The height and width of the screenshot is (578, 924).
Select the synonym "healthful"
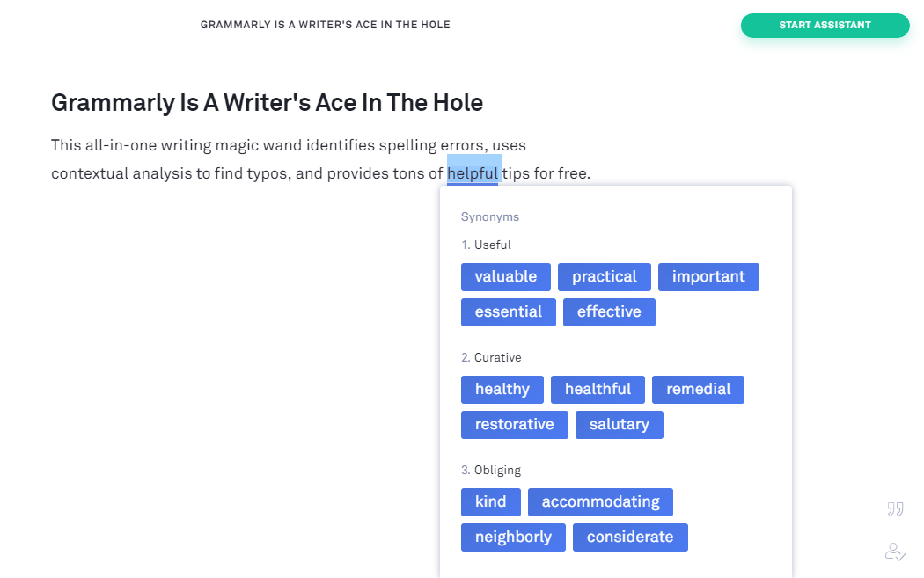pos(598,390)
